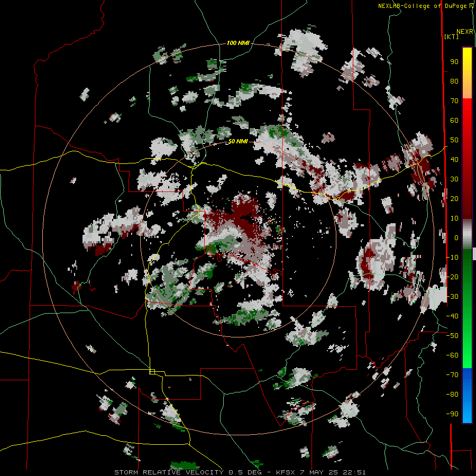
Task: Click the "-10" value on velocity scale
Action: 452,258
